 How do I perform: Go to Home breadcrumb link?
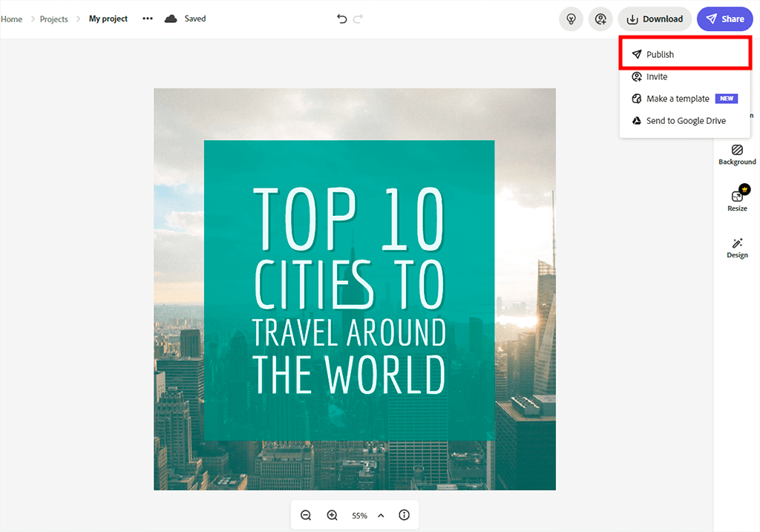tap(11, 19)
